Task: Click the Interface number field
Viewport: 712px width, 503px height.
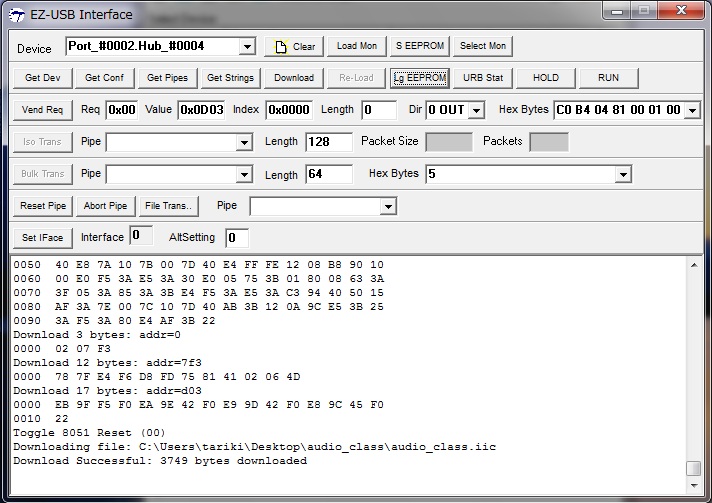Action: point(141,236)
